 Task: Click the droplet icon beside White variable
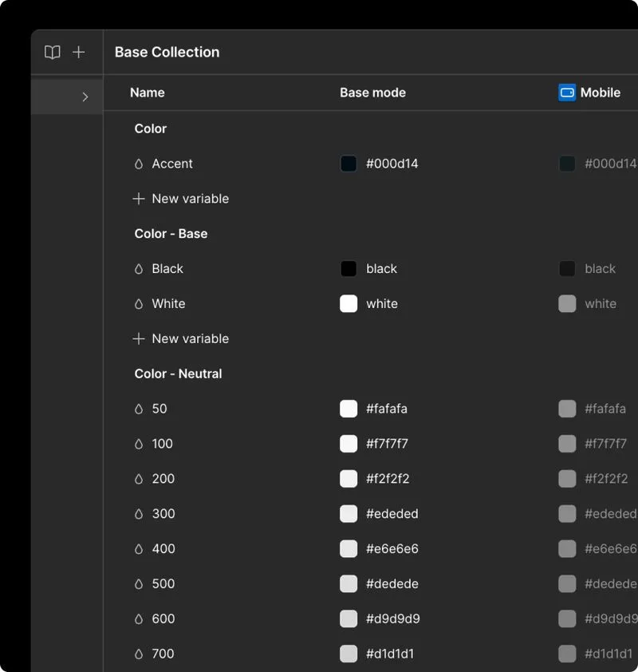point(137,304)
